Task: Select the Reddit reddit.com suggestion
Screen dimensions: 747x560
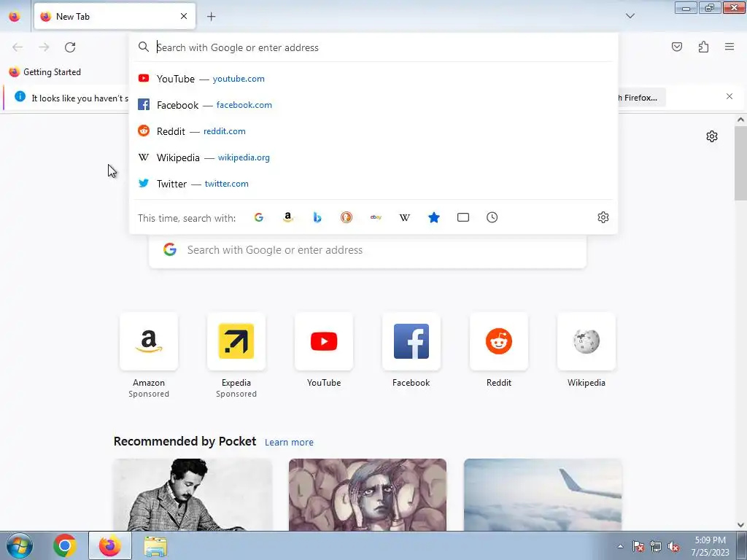Action: point(373,131)
